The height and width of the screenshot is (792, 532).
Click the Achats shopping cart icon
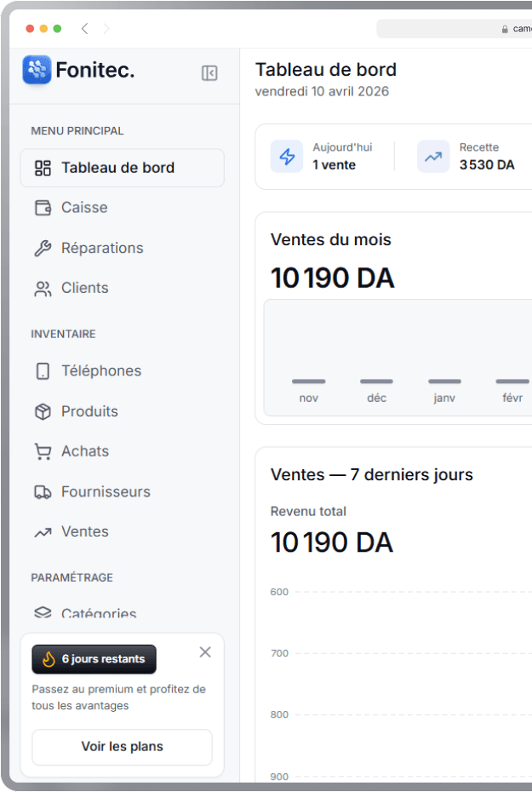click(x=43, y=451)
